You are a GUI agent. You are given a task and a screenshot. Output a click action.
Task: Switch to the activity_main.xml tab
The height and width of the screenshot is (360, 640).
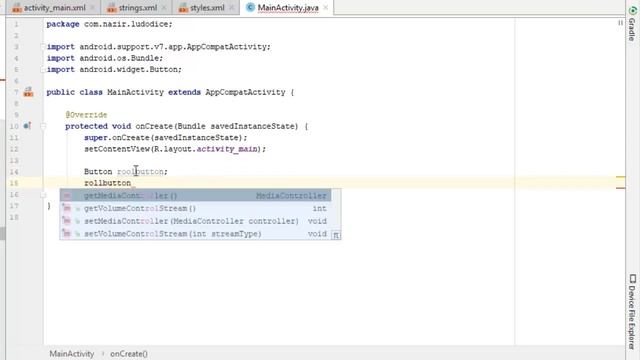(x=50, y=7)
